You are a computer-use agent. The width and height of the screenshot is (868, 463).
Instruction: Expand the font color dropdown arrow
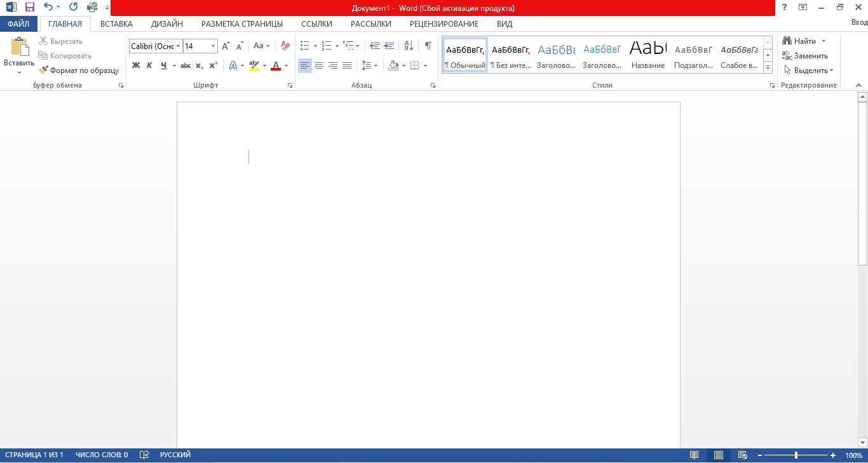click(286, 65)
